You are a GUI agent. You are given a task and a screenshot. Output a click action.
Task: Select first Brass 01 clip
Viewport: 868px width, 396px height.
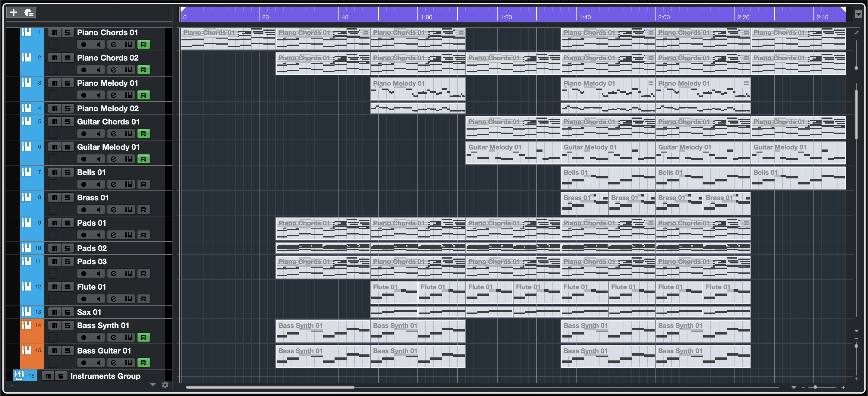click(585, 203)
